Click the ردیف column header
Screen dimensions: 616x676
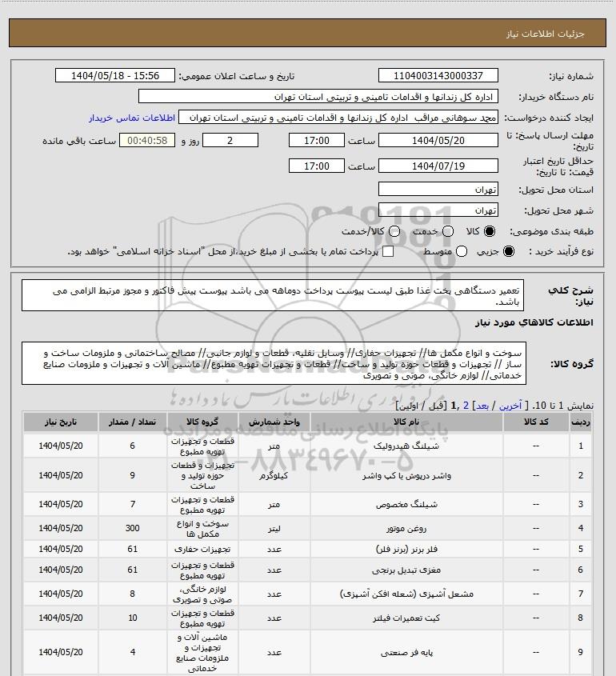click(x=580, y=422)
